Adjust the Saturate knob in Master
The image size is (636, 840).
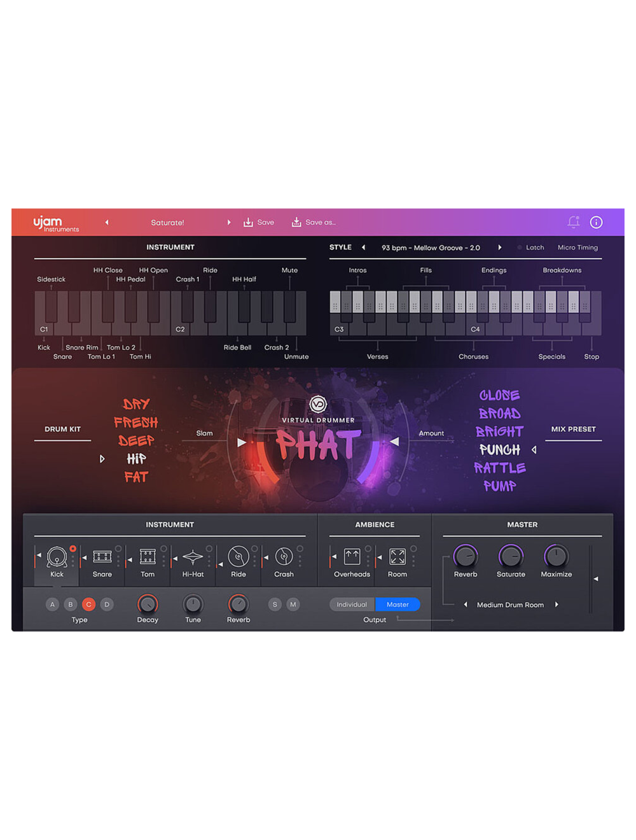tap(511, 557)
